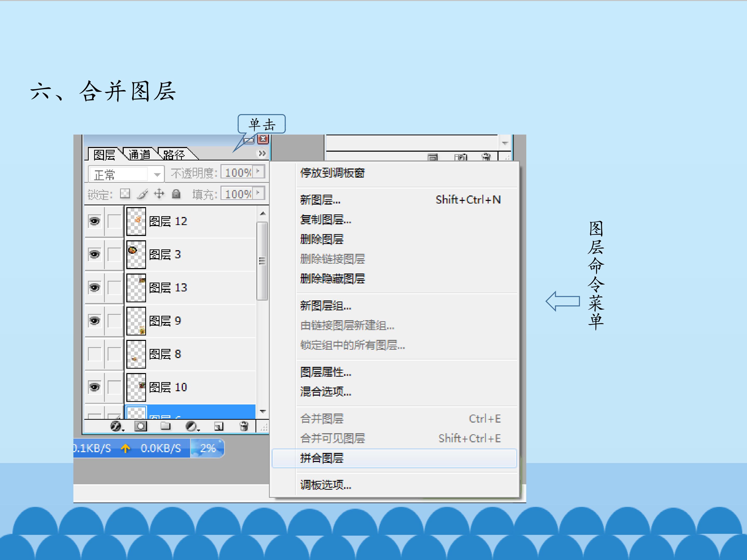Click the layer list scroll down arrow

(263, 411)
